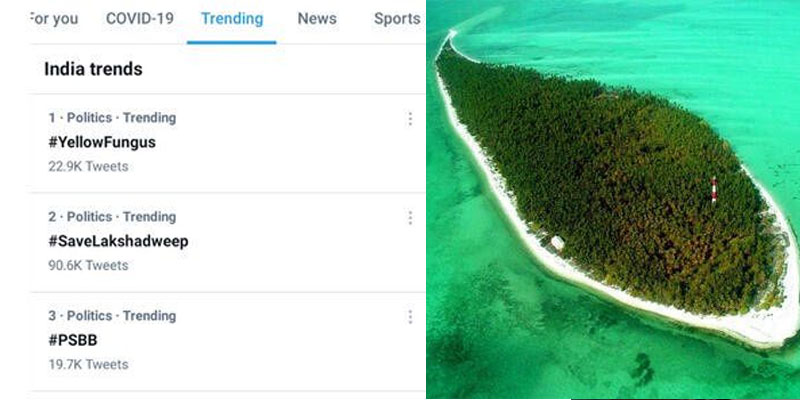The width and height of the screenshot is (800, 400).
Task: Open more options for #PSBB trend
Action: 410,317
